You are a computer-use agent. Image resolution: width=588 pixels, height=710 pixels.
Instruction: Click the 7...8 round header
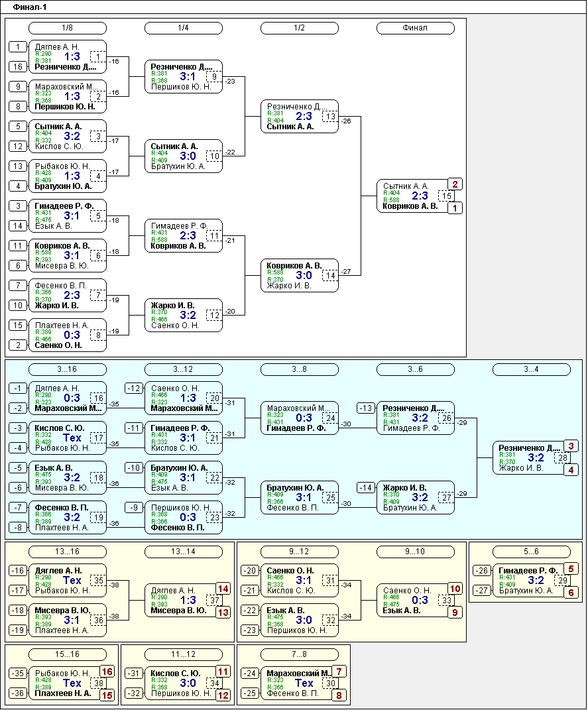(299, 655)
